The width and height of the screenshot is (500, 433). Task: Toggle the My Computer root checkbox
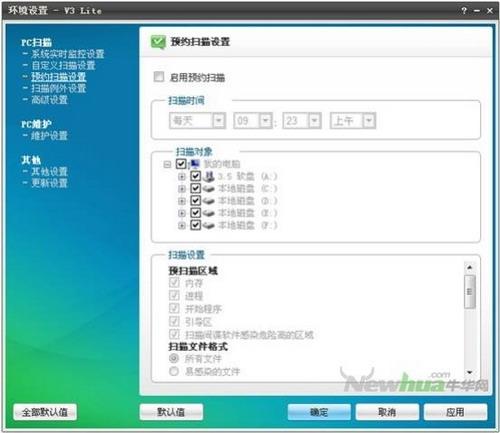pyautogui.click(x=181, y=164)
